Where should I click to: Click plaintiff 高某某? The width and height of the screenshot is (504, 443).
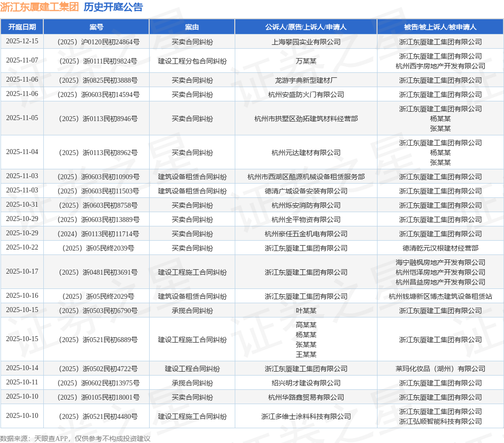(306, 325)
